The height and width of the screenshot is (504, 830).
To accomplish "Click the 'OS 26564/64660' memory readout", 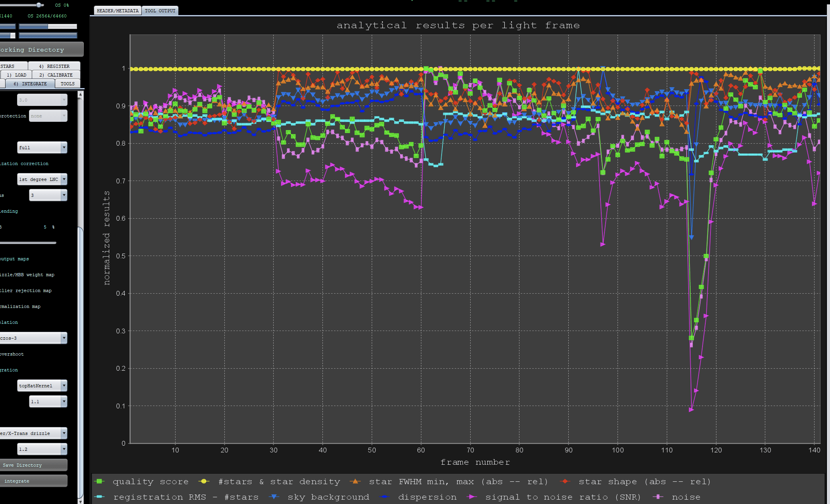I will [47, 16].
